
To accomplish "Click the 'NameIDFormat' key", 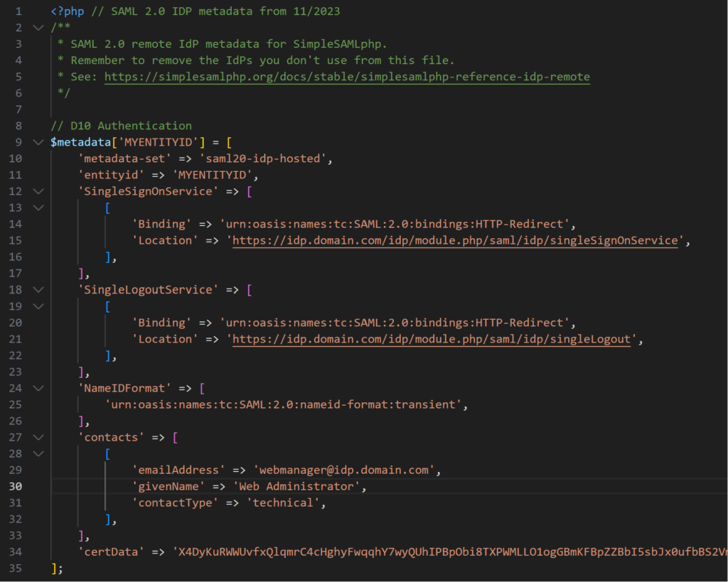I will coord(124,388).
